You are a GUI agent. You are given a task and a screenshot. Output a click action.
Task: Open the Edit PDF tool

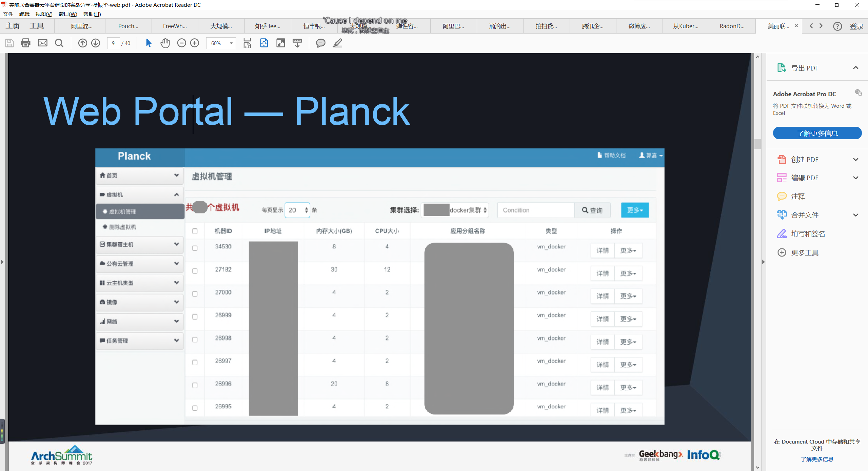[804, 178]
